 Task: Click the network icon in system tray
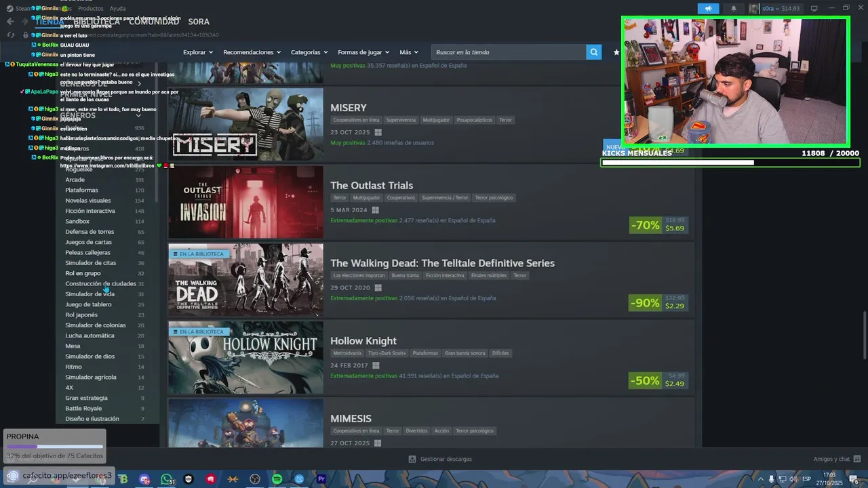point(782,479)
